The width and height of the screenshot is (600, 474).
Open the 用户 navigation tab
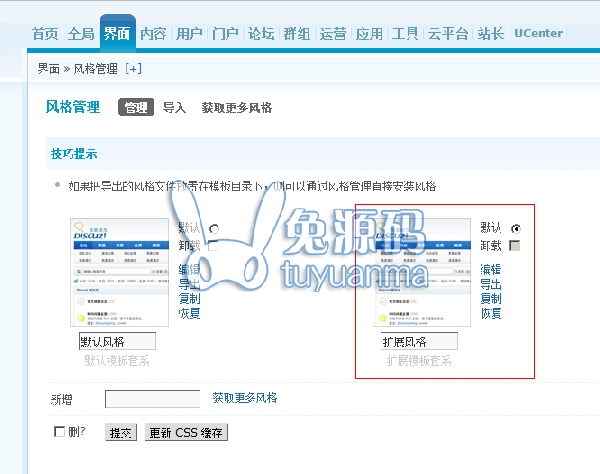tap(189, 34)
